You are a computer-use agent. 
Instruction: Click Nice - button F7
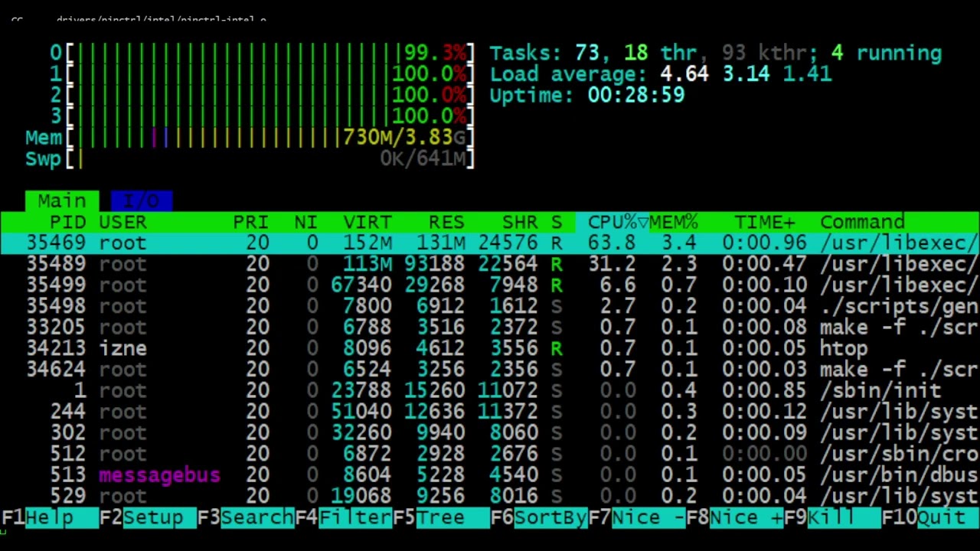tap(637, 517)
